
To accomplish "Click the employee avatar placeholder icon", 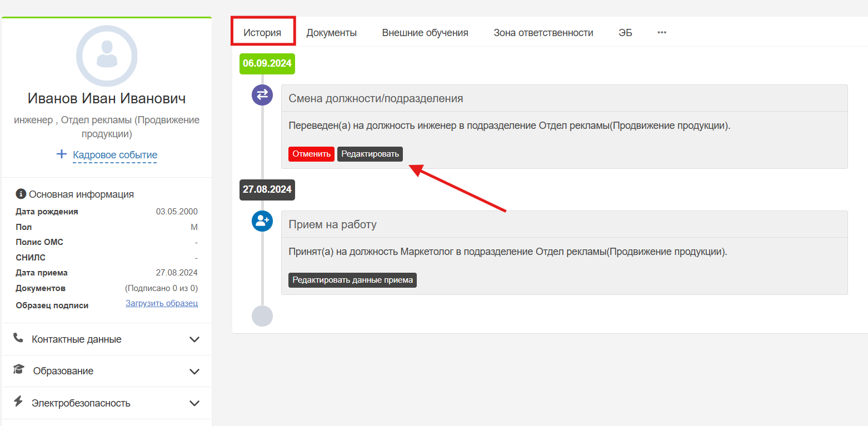I will pyautogui.click(x=107, y=56).
